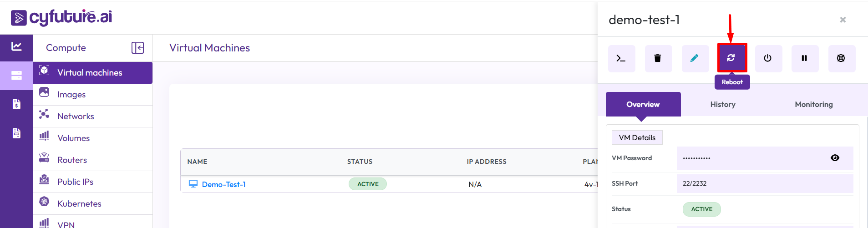
Task: Open the VM console terminal icon
Action: coord(621,58)
